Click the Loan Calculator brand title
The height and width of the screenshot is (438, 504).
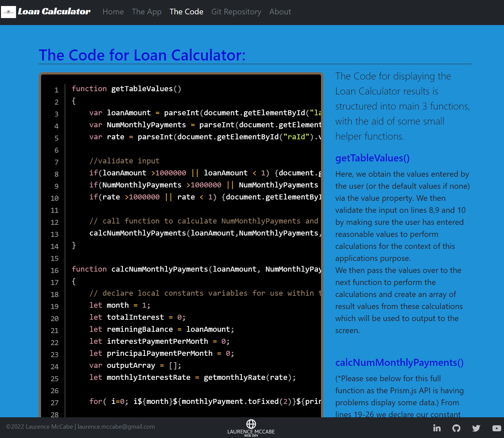[54, 12]
